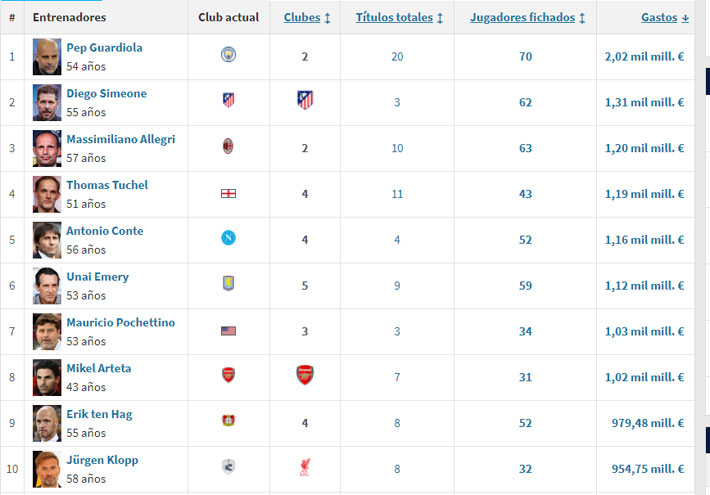This screenshot has width=710, height=495.
Task: Sort by Títulos totales header
Action: [398, 18]
